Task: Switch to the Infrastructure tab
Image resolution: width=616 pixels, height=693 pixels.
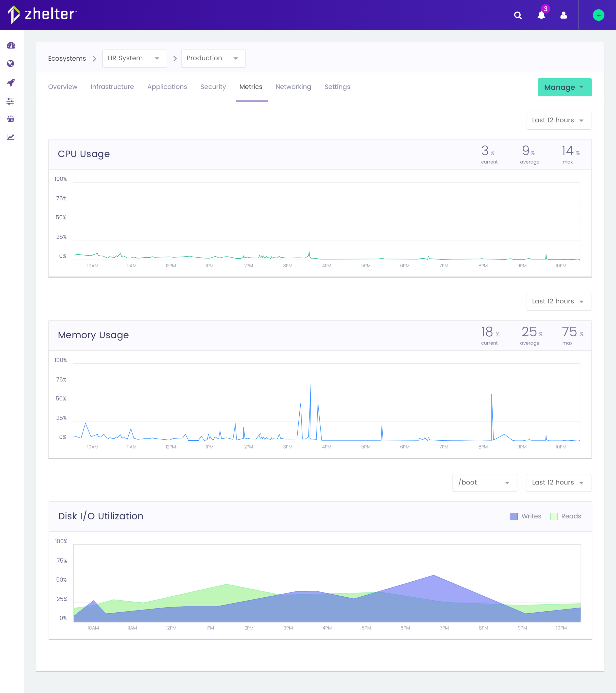Action: click(112, 87)
